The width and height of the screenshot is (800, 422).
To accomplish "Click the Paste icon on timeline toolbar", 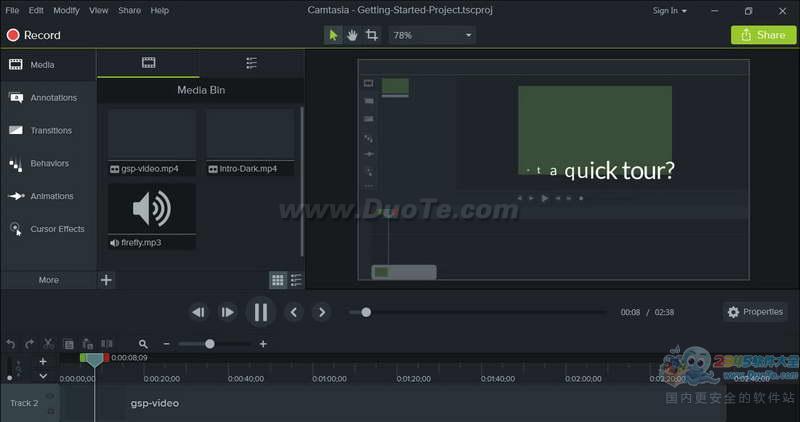I will 88,344.
